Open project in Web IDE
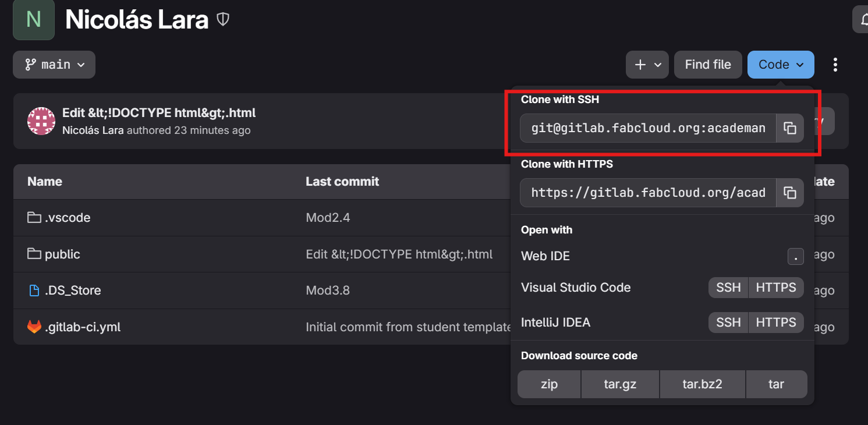Image resolution: width=868 pixels, height=425 pixels. 545,256
